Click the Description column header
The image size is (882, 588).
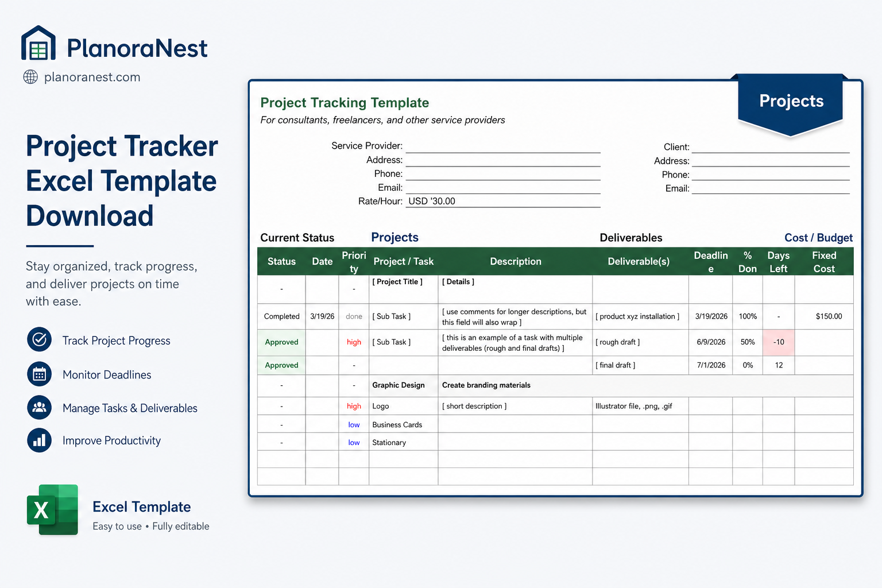tap(516, 261)
